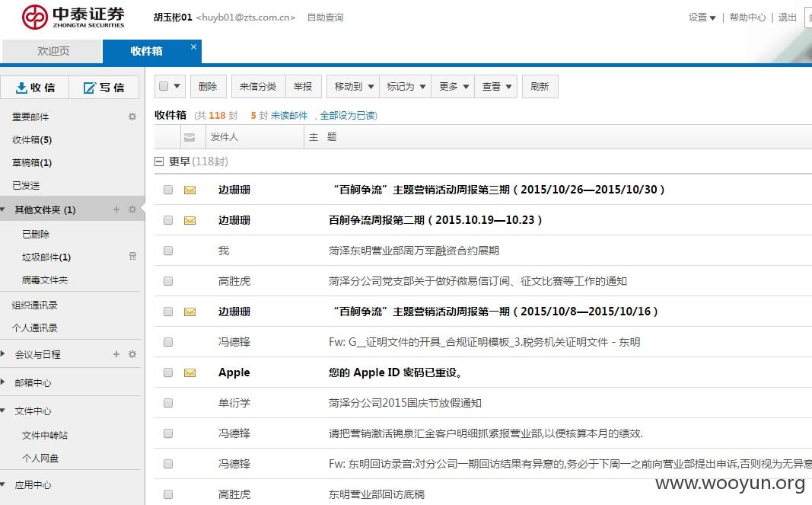This screenshot has height=505, width=812.
Task: Empty trash icon beside 垃圾邮件
Action: [132, 256]
